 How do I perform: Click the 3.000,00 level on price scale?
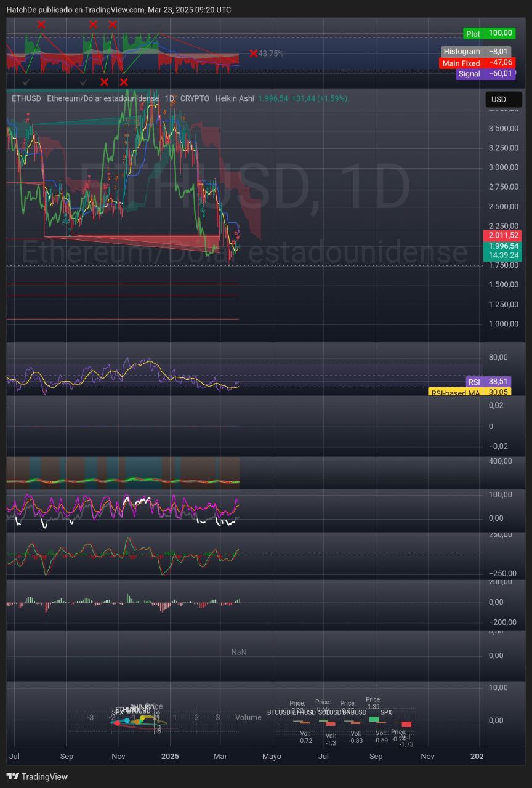tap(503, 167)
